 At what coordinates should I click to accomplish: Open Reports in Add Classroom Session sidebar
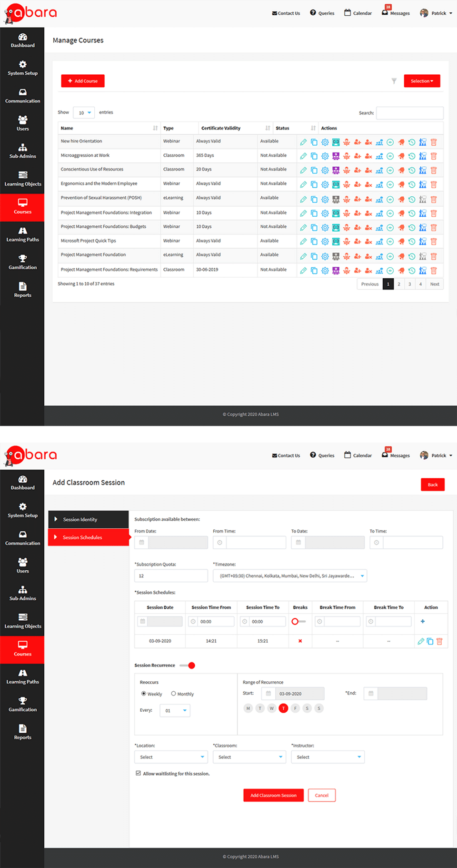[22, 732]
